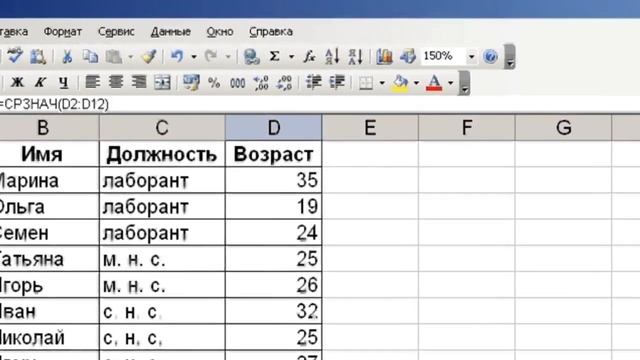Open Microsoft Excel Help
This screenshot has width=640, height=360.
[x=490, y=56]
